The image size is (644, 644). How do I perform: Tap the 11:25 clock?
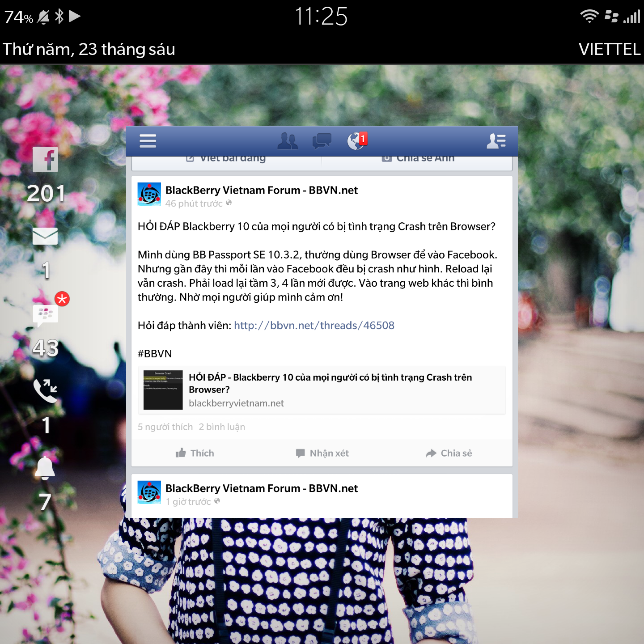coord(321,17)
